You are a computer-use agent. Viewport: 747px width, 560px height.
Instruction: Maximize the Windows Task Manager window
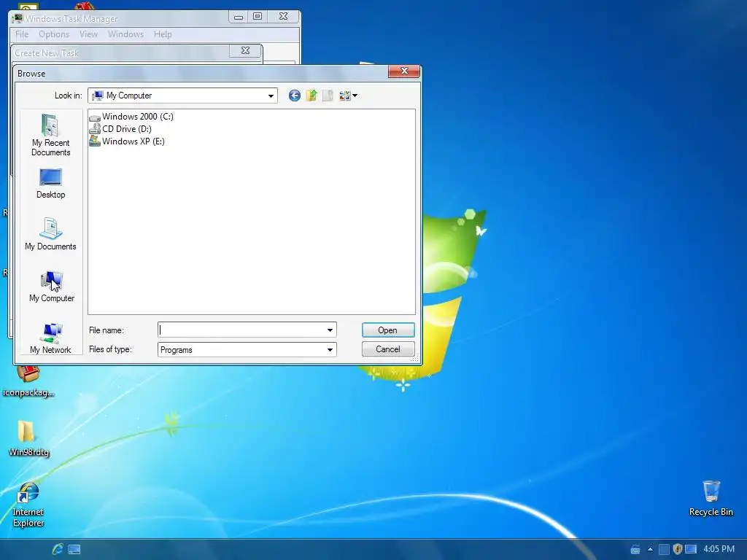click(x=258, y=17)
